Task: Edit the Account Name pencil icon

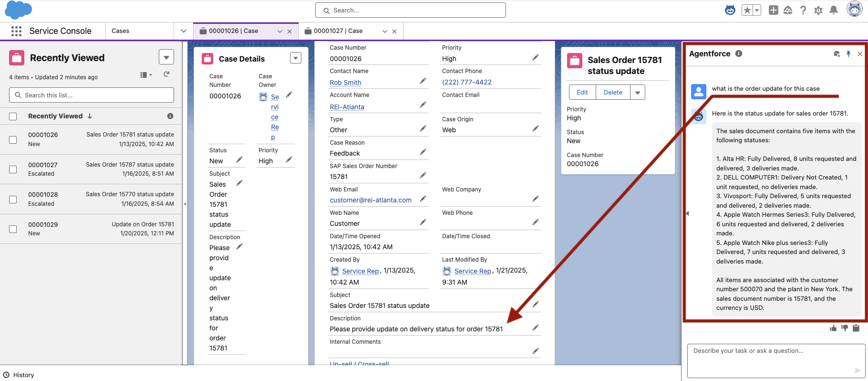Action: pos(423,105)
